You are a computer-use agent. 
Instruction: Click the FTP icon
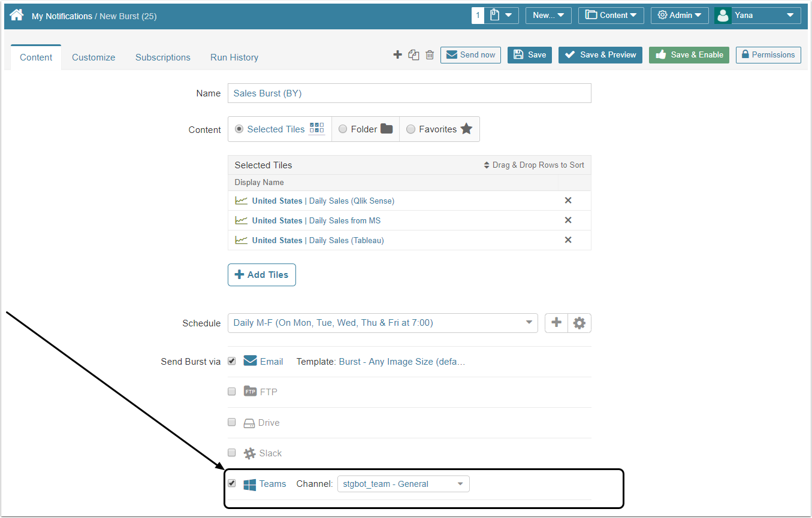(x=250, y=392)
